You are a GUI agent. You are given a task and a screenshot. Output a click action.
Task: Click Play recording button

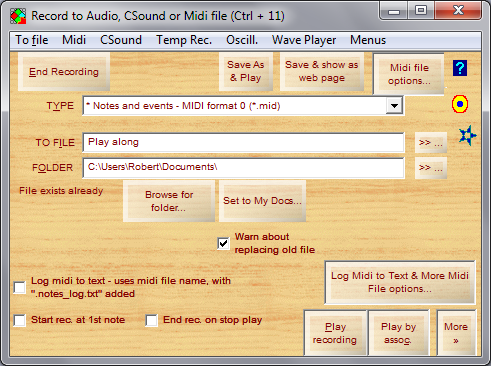tap(335, 333)
